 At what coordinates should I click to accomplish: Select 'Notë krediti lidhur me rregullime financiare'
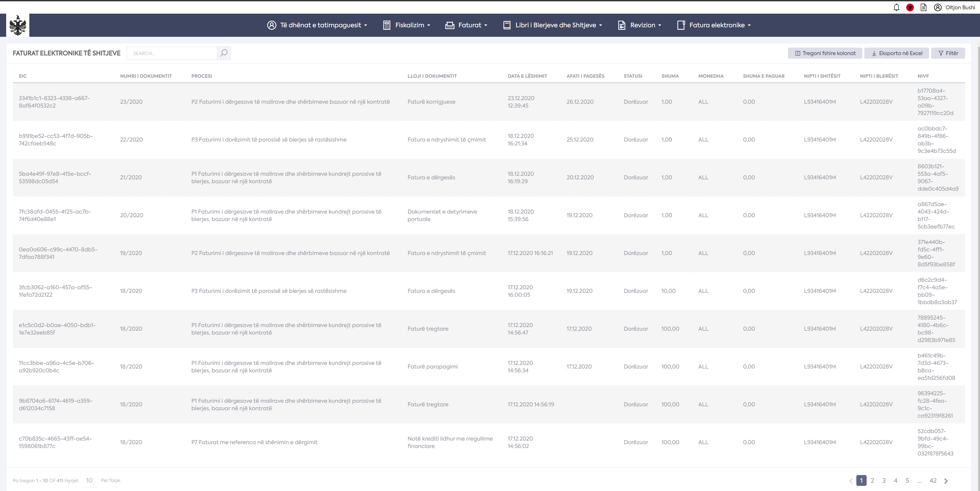pyautogui.click(x=450, y=442)
